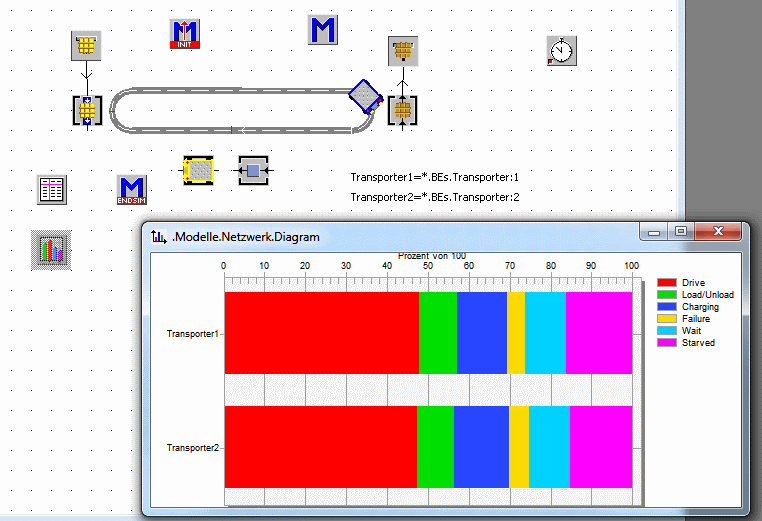Maximize the .Modelle.Netzwerk.Diagram window
762x521 pixels.
pyautogui.click(x=681, y=232)
